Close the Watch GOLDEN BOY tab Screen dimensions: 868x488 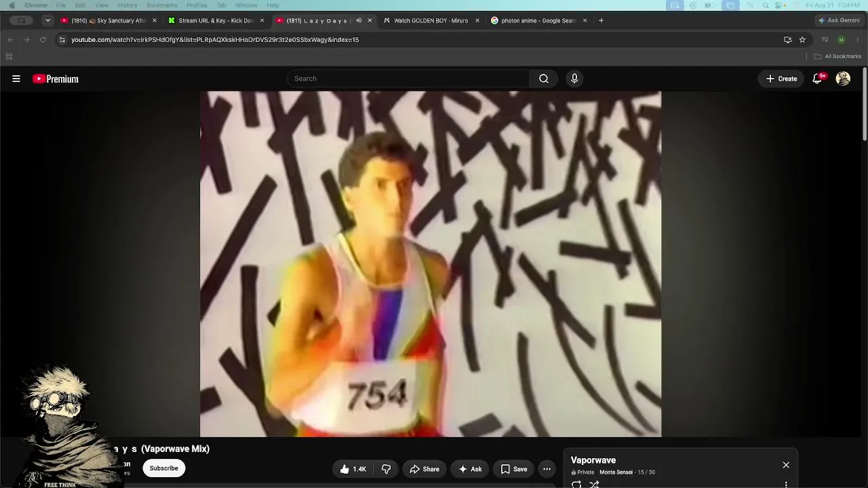[x=477, y=20]
